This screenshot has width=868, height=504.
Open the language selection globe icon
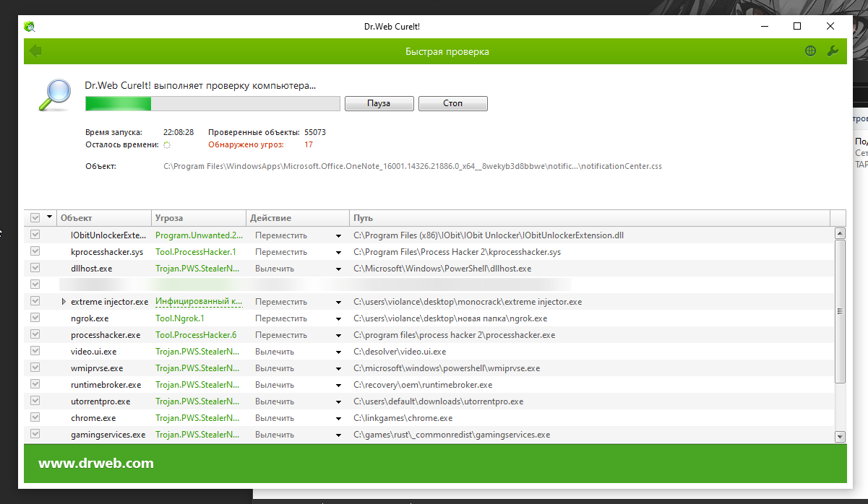[811, 51]
